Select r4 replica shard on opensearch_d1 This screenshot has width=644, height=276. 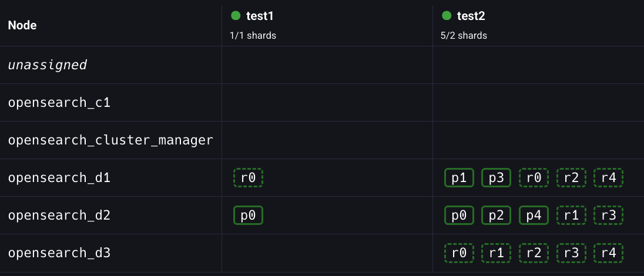(608, 177)
